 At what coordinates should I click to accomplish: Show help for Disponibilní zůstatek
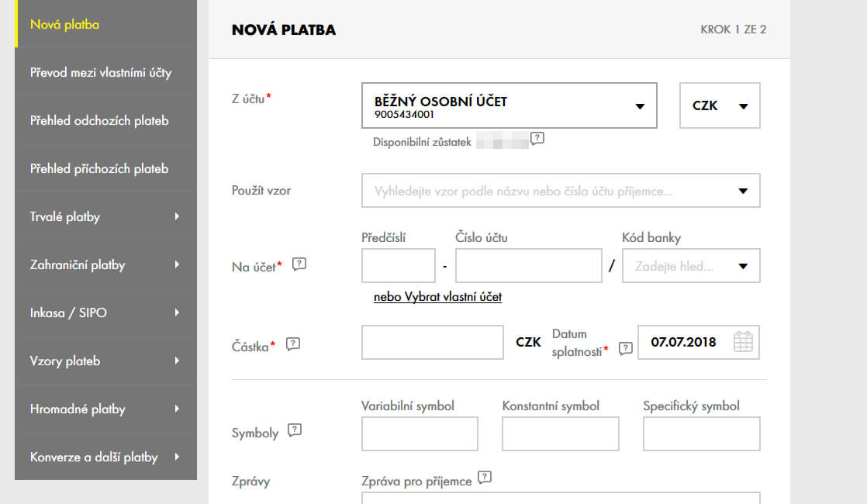(537, 139)
